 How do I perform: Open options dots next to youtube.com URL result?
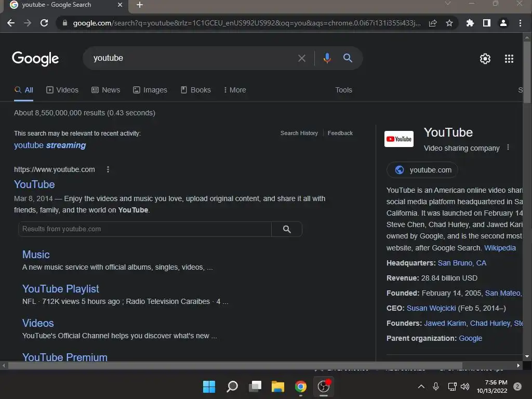108,169
